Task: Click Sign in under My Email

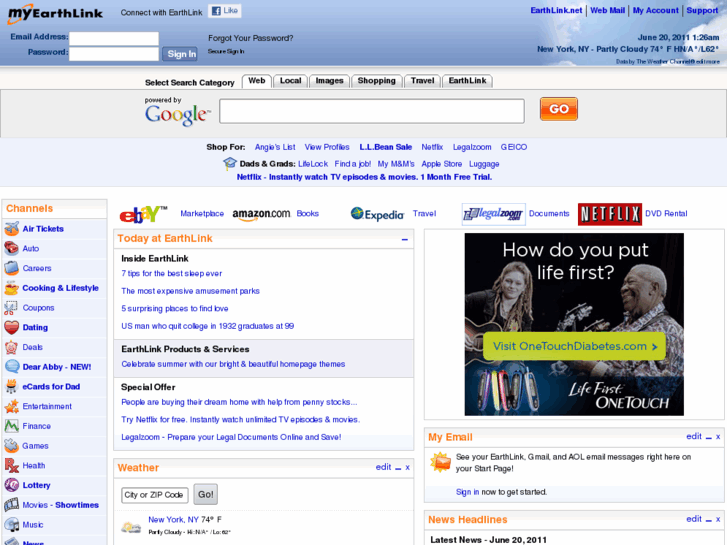Action: 467,492
